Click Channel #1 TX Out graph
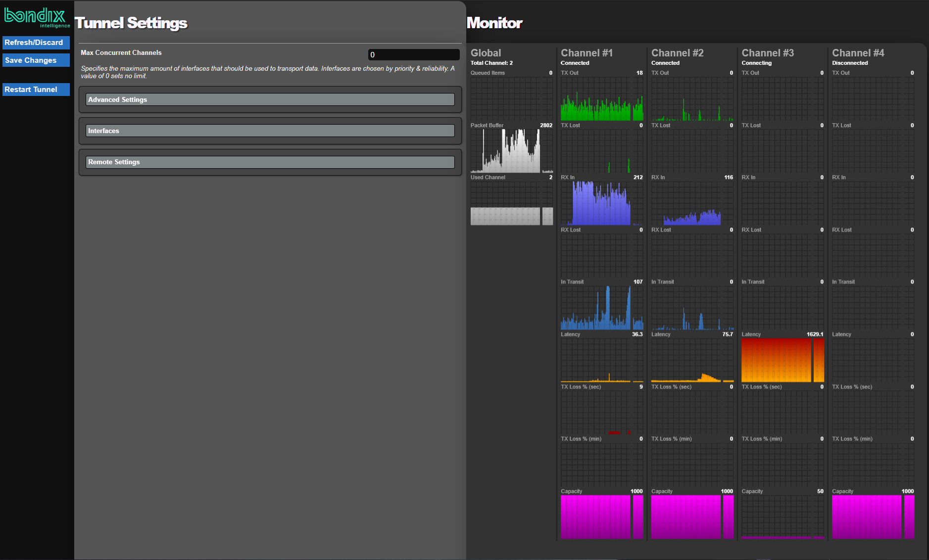 pyautogui.click(x=601, y=99)
